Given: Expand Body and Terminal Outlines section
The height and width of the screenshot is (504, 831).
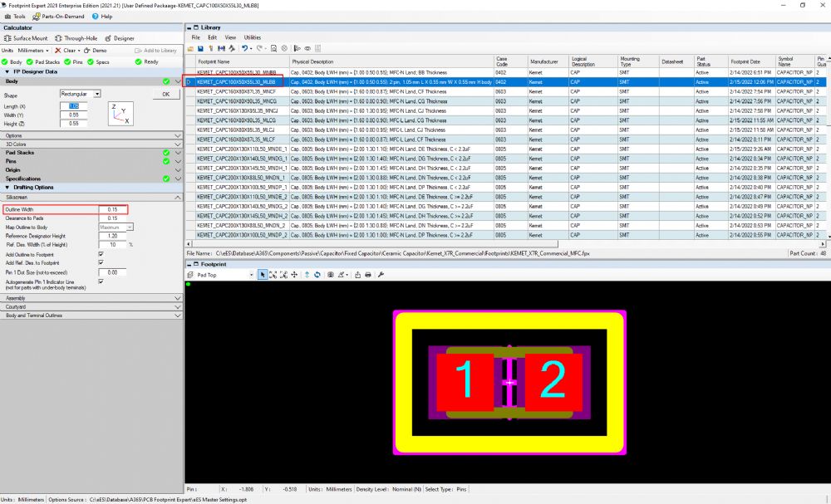Looking at the screenshot, I should point(178,315).
